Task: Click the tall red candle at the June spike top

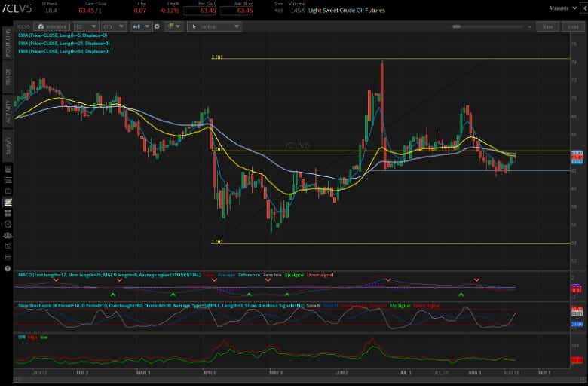Action: tap(382, 96)
